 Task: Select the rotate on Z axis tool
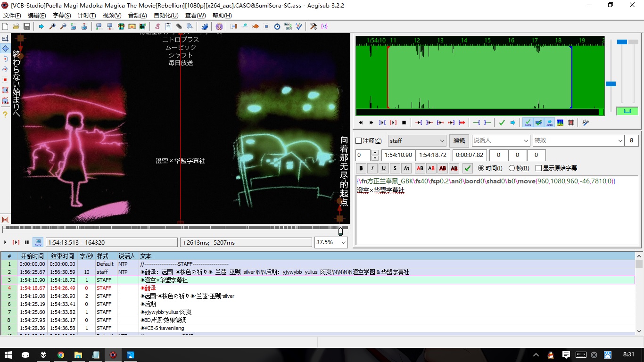point(5,58)
